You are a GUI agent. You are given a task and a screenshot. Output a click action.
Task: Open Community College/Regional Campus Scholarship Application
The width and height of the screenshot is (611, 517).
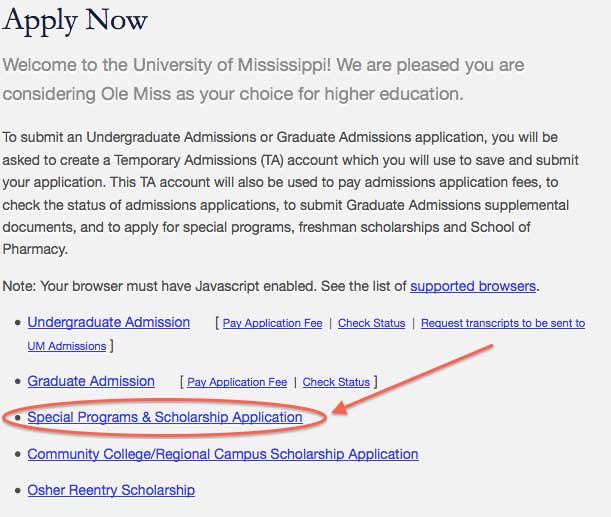[223, 454]
